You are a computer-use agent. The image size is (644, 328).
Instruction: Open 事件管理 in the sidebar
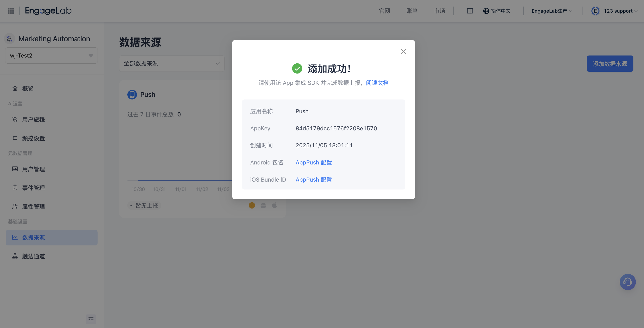[x=33, y=188]
